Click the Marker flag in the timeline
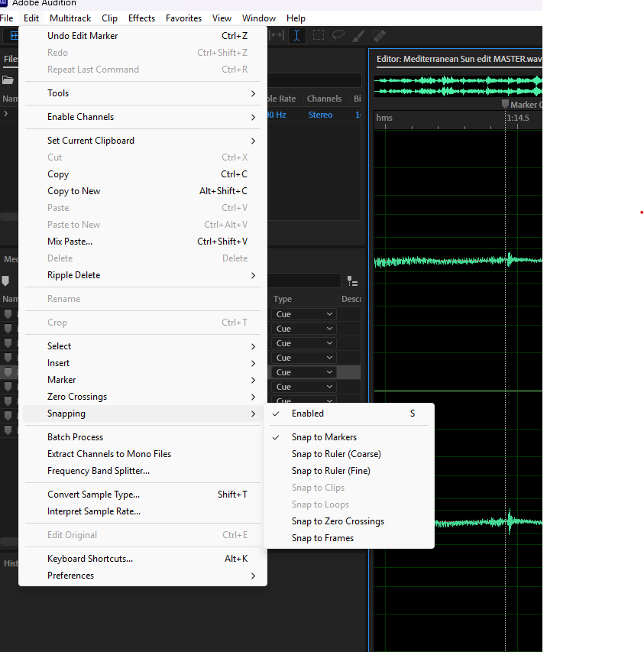Screen dimensions: 644x652 click(x=505, y=105)
